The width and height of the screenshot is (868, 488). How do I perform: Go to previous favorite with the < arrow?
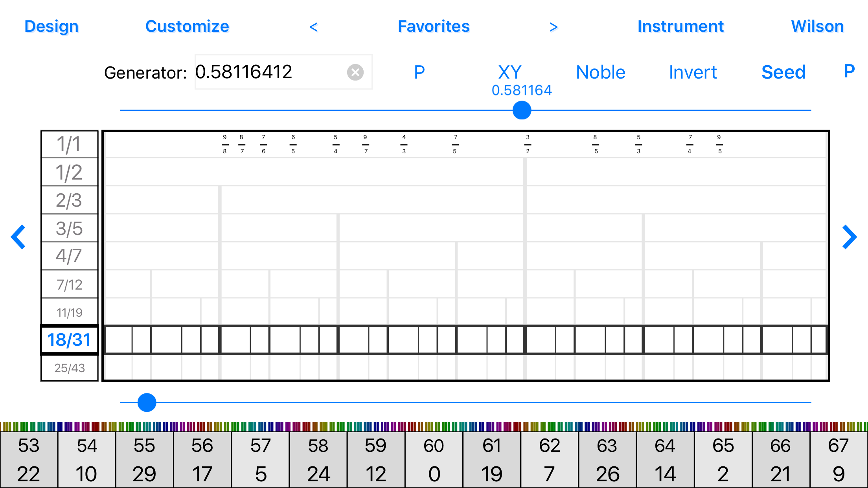pyautogui.click(x=314, y=26)
